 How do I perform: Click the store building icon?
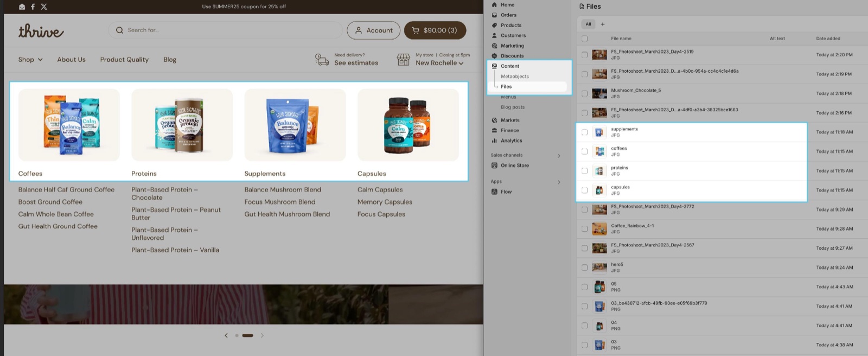pos(404,59)
